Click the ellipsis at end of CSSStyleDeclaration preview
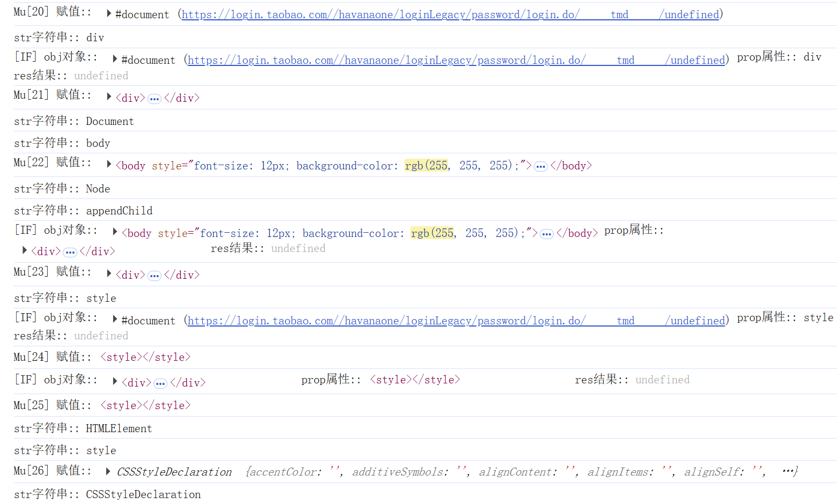The image size is (837, 504). click(x=788, y=471)
